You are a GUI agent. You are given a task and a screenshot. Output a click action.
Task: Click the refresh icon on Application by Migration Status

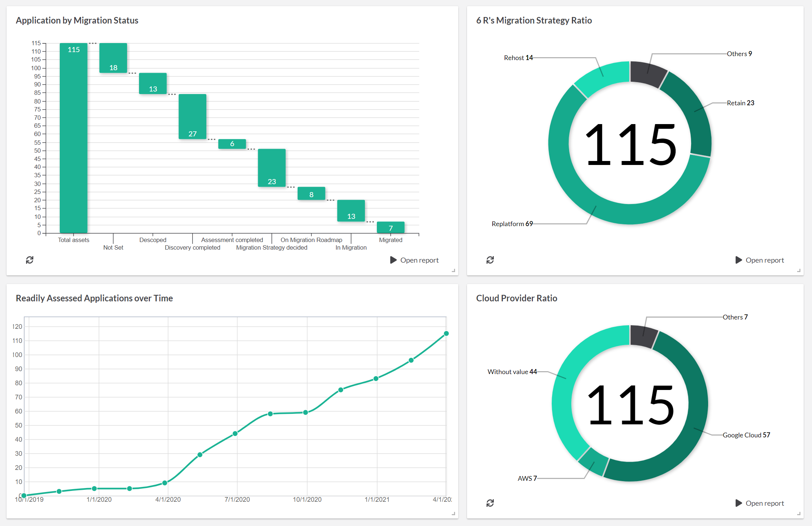point(30,259)
